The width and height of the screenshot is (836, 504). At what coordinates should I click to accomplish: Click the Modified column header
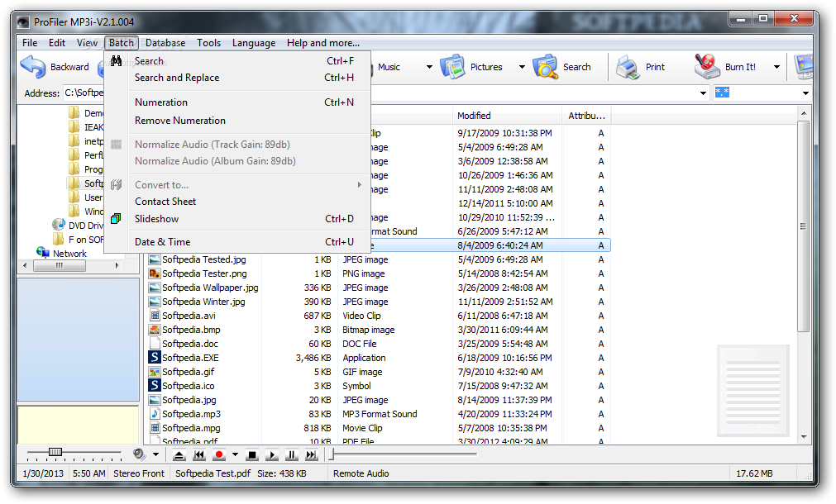pos(508,116)
